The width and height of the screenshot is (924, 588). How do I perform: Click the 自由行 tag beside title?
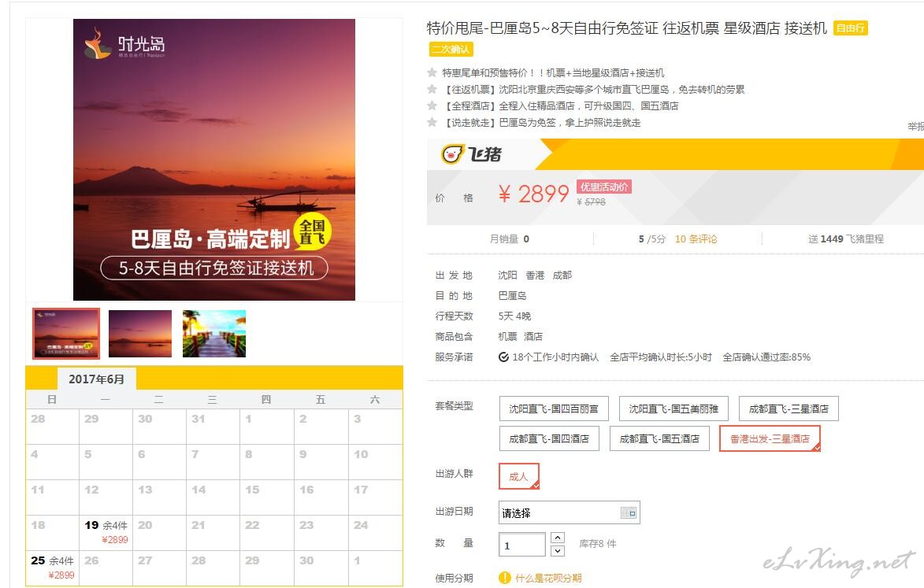point(850,28)
